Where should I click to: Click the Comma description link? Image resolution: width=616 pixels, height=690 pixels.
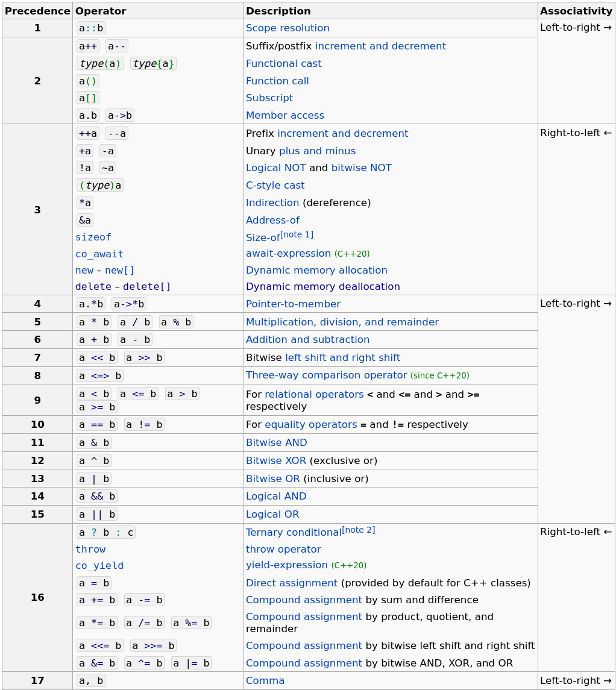pyautogui.click(x=265, y=681)
